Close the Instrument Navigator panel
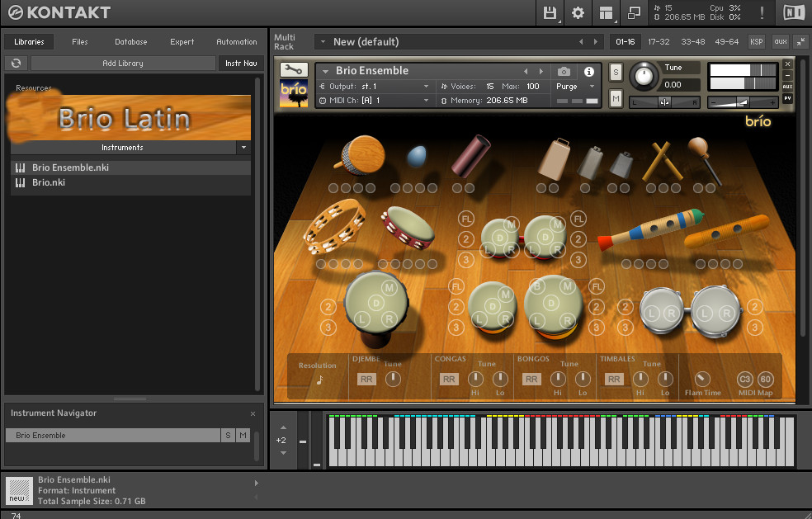The height and width of the screenshot is (519, 812). point(253,414)
